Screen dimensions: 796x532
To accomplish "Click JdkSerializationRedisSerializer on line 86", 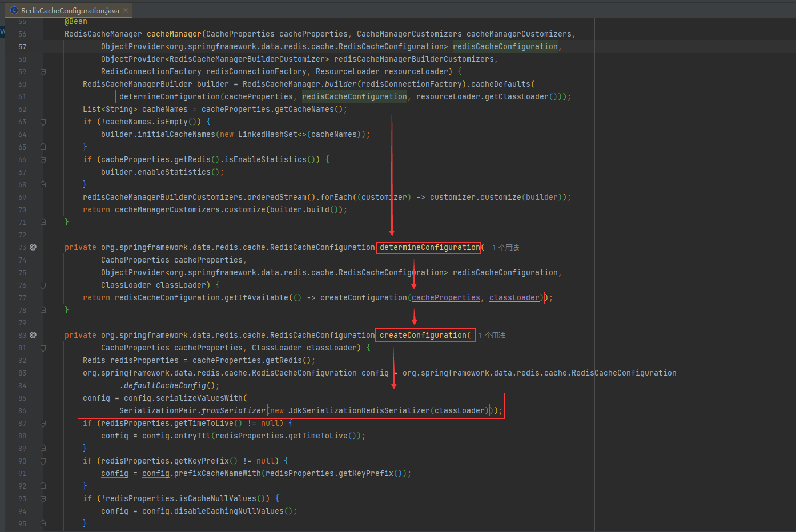I will click(359, 411).
